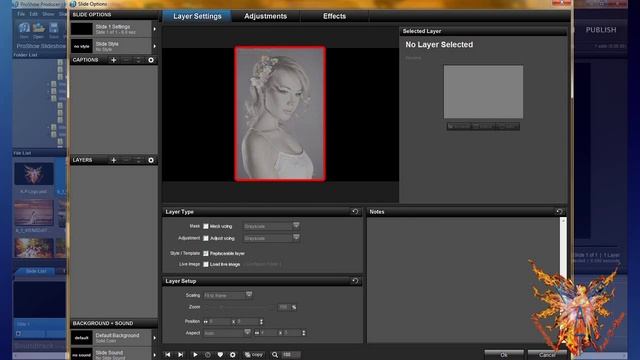Play the slide preview
The width and height of the screenshot is (640, 360).
click(x=195, y=355)
